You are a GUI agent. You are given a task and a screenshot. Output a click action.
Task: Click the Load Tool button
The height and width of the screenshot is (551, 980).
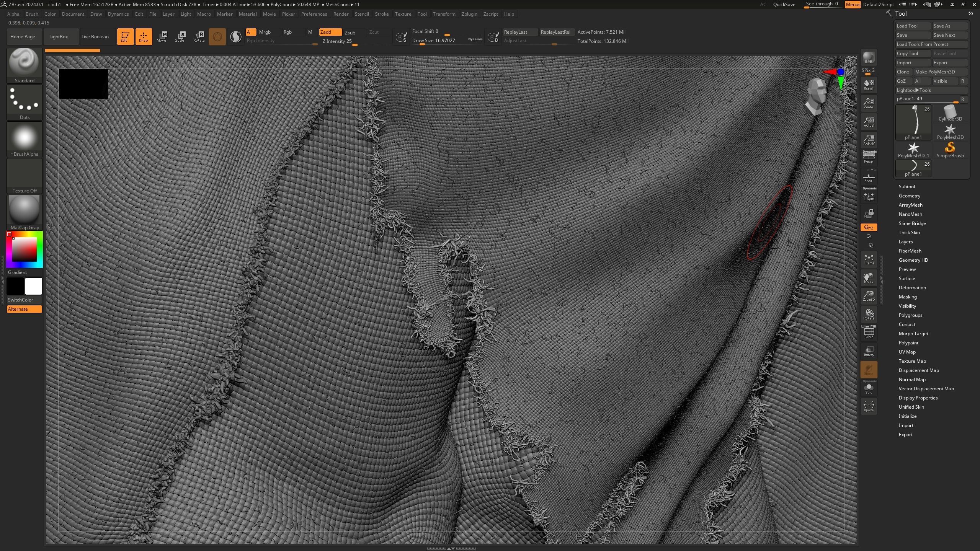tap(913, 26)
